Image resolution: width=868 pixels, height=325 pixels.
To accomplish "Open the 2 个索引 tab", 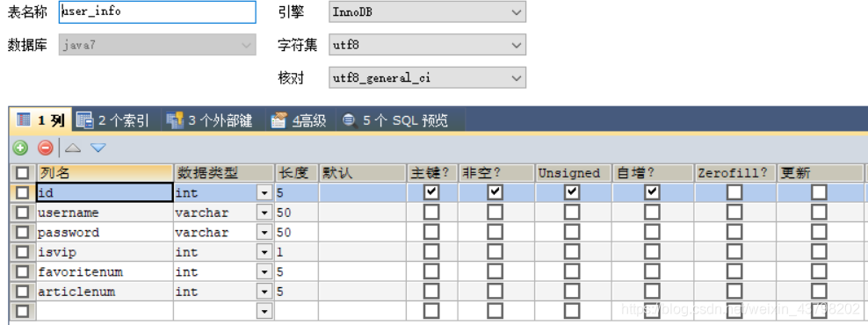I will coord(113,120).
